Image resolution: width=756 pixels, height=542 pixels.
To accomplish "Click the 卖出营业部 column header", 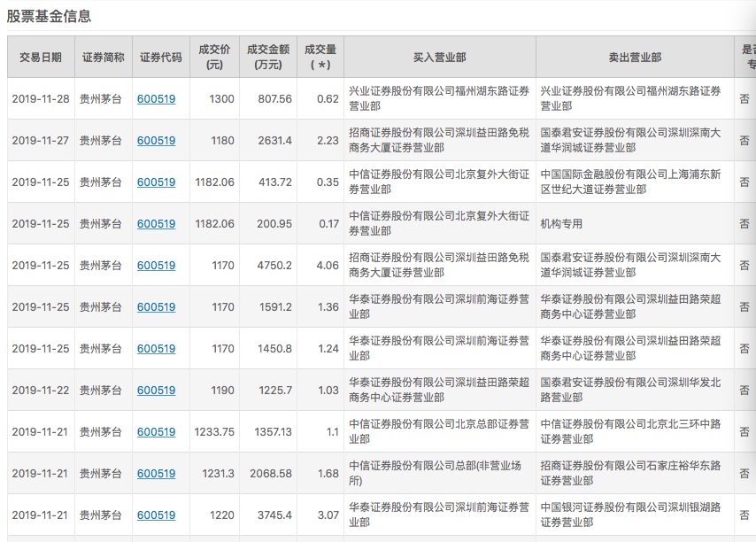I will (x=635, y=57).
